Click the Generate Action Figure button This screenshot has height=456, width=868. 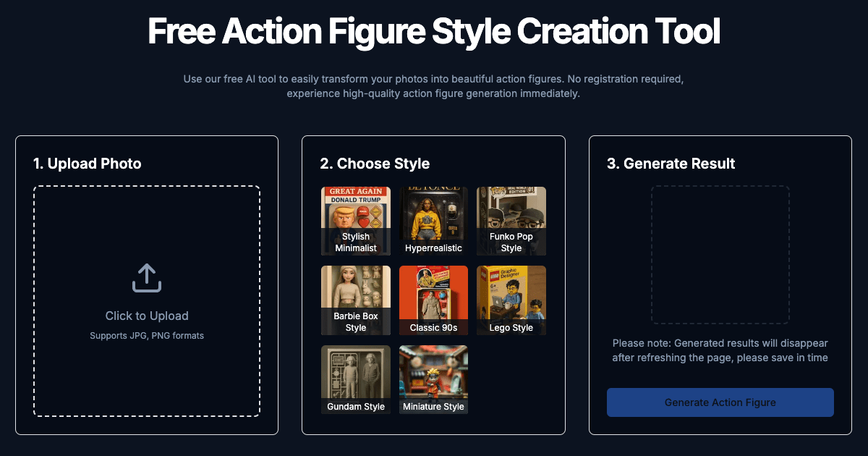[720, 402]
